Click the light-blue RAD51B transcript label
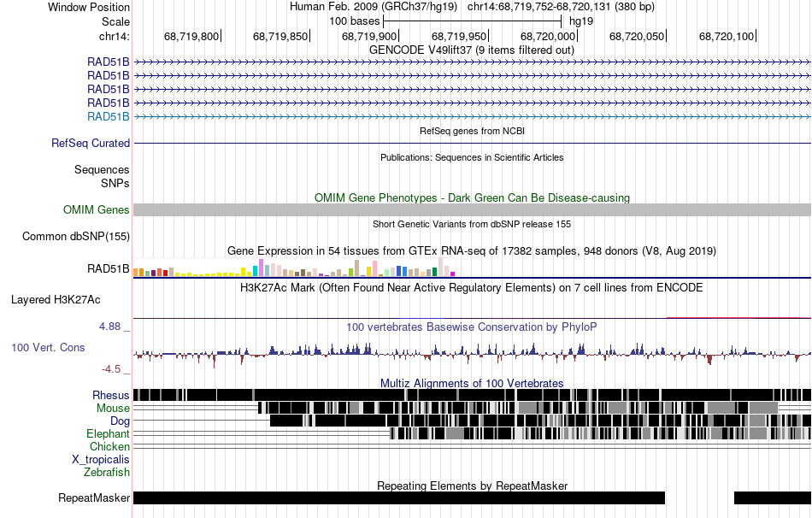Viewport: 812px width, 518px height. (x=109, y=116)
